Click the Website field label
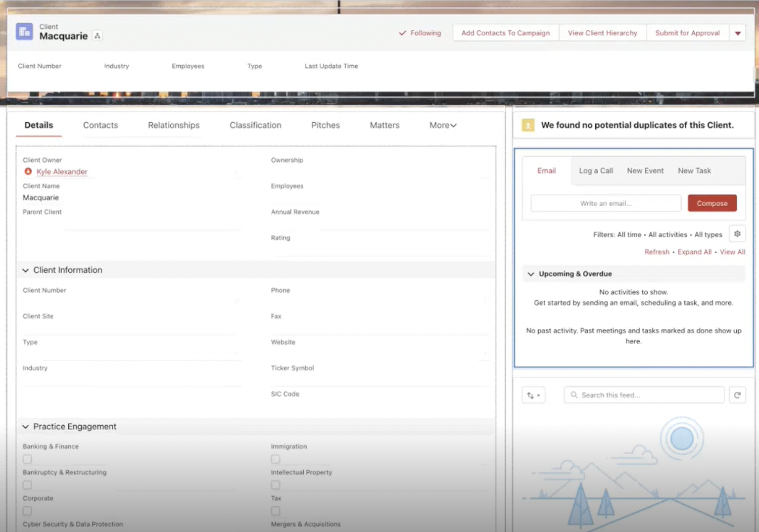The image size is (759, 532). pos(283,342)
